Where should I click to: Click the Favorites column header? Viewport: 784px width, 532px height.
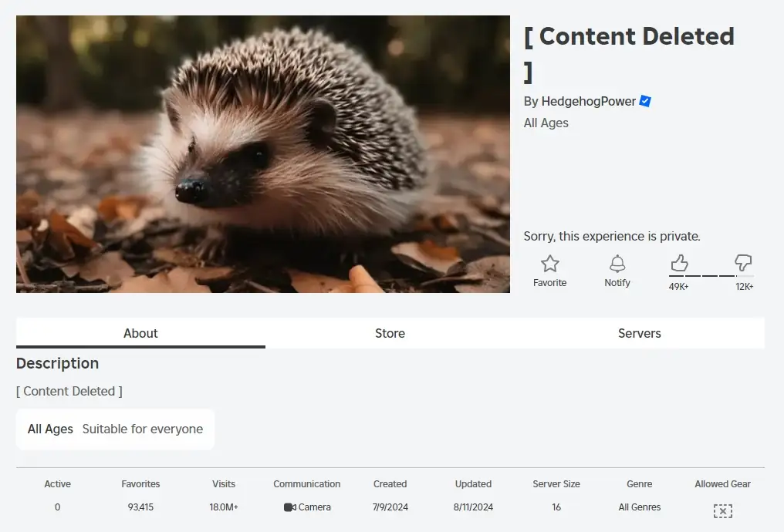(x=140, y=484)
